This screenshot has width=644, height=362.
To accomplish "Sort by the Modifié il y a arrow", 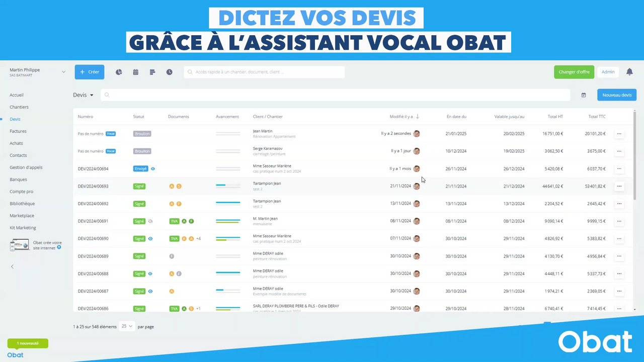I will [417, 117].
